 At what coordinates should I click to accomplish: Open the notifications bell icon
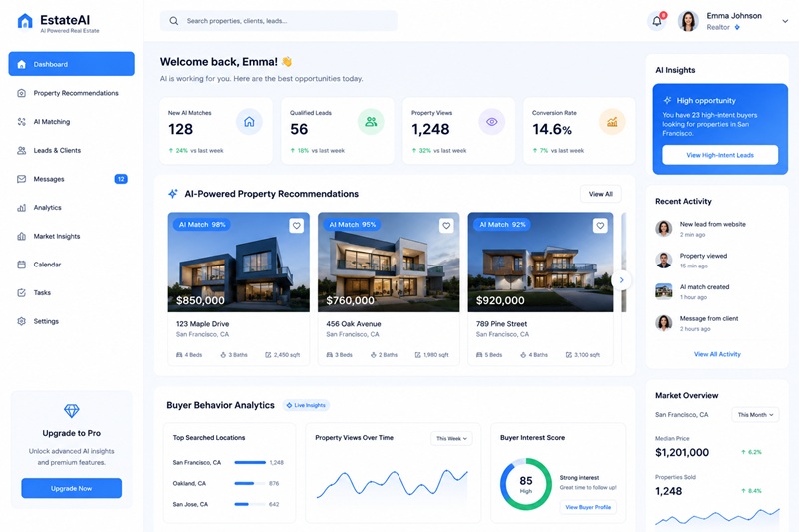(657, 21)
